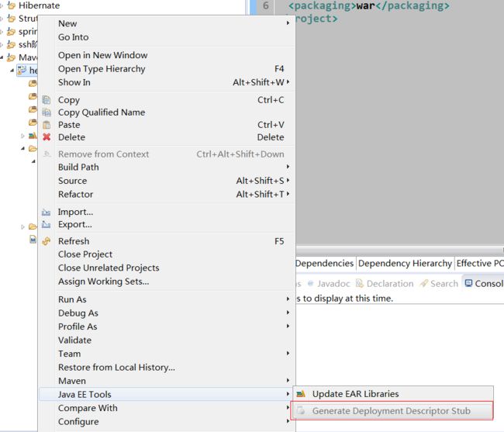Click the Import icon
The width and height of the screenshot is (504, 432).
click(x=47, y=213)
